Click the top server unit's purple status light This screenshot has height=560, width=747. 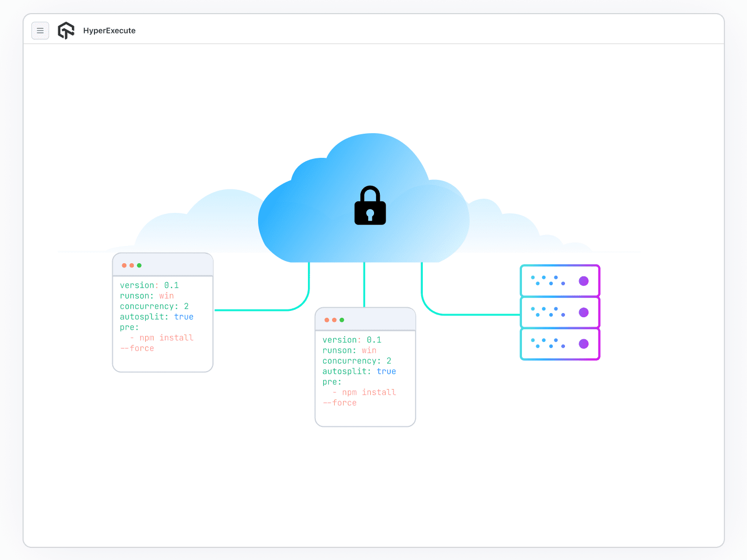click(584, 281)
